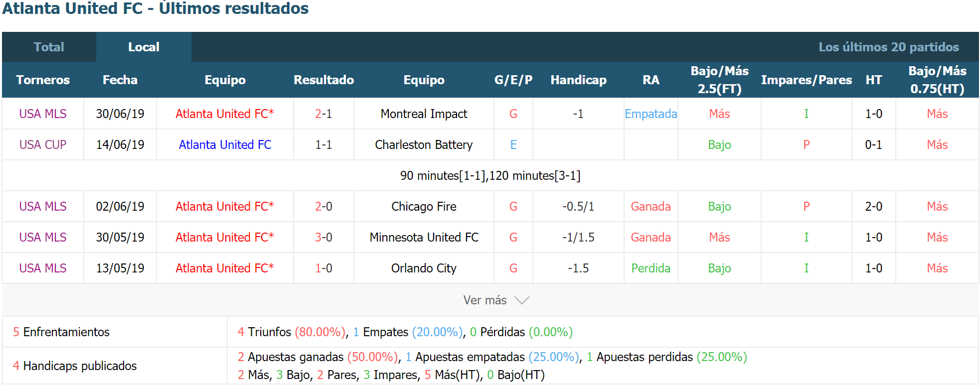
Task: Click the Handicap column header
Action: pyautogui.click(x=578, y=80)
